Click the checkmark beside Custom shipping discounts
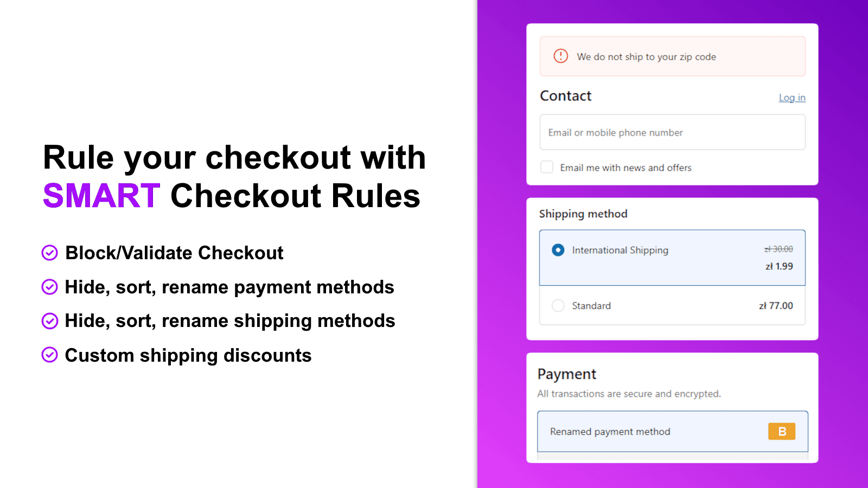The image size is (868, 488). [49, 355]
